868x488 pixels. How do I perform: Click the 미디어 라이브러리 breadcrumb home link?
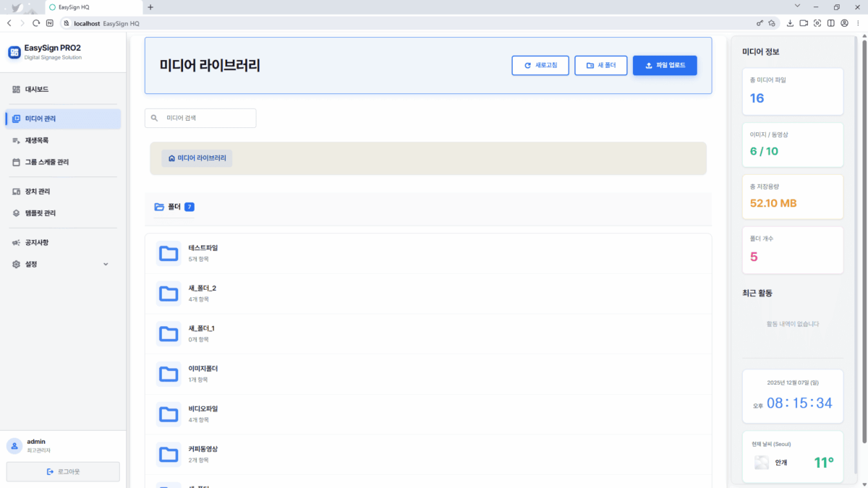(197, 158)
